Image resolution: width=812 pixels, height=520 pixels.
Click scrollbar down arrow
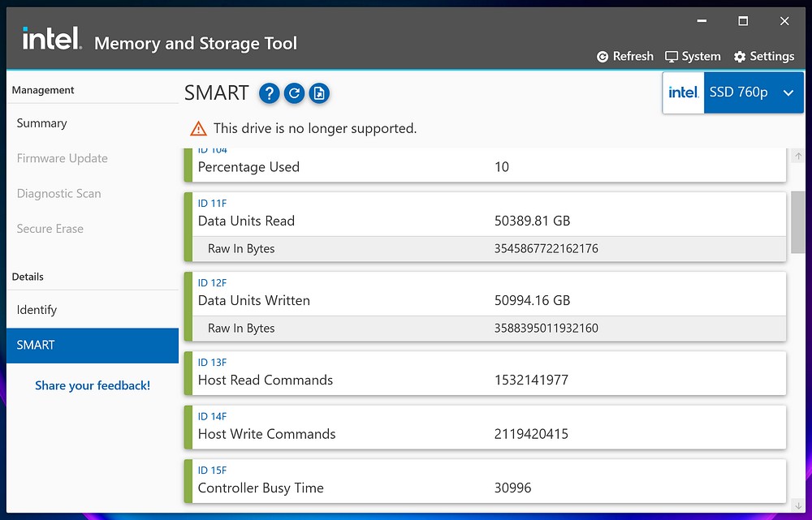pos(798,506)
